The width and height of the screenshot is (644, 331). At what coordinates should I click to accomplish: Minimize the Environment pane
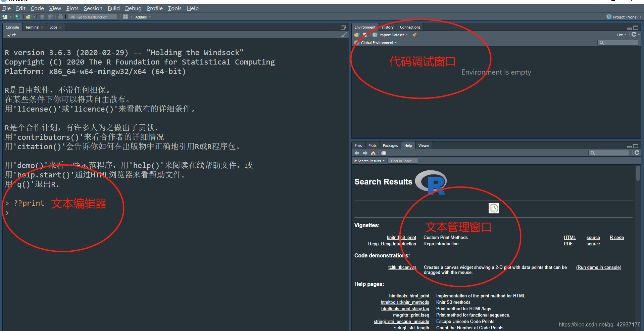tap(629, 28)
